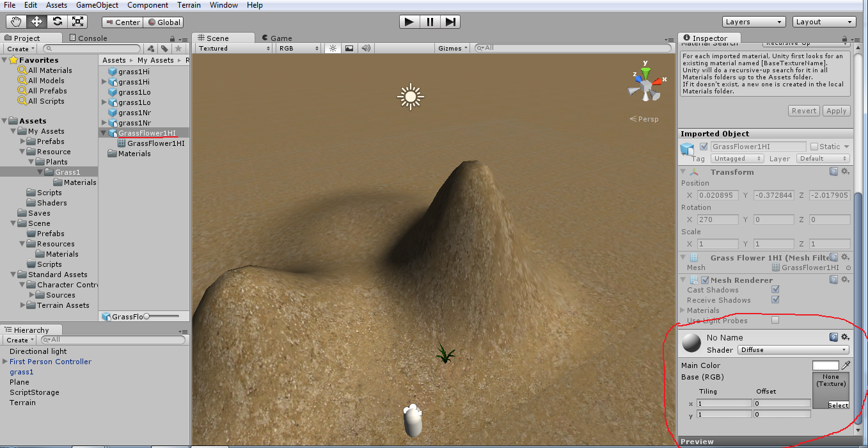Expand the Materials foldout in Mesh Renderer
Screen dimensions: 868x448
(683, 310)
